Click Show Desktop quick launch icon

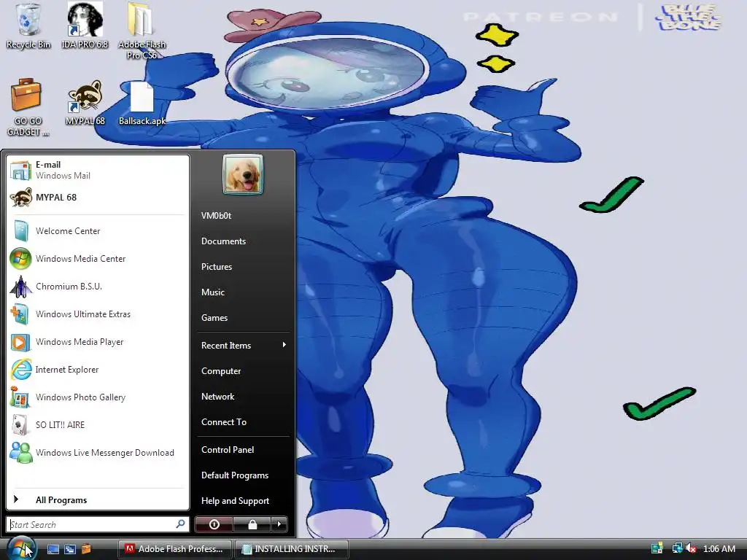click(53, 549)
